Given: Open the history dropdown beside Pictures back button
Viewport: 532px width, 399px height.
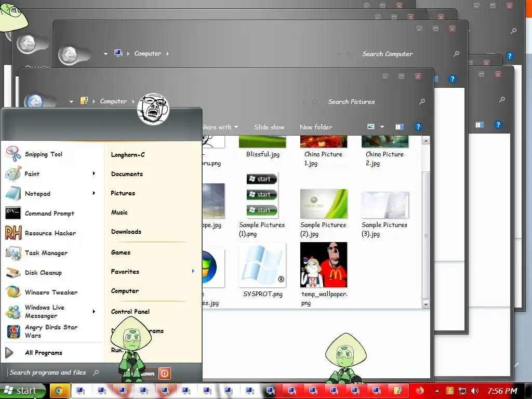Looking at the screenshot, I should 71,101.
